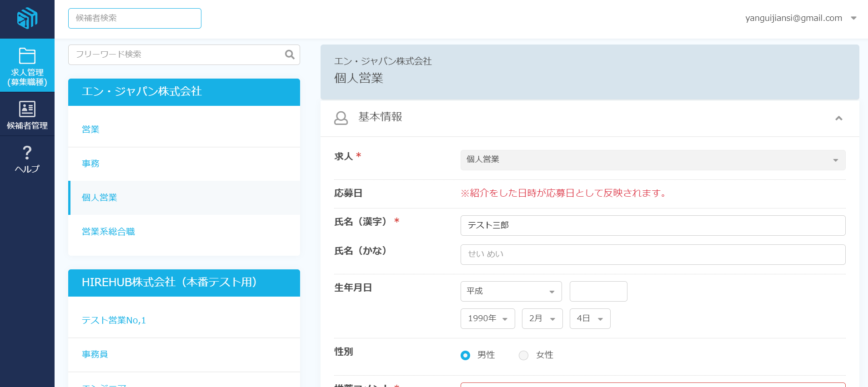Select the 女性 radio button
Image resolution: width=868 pixels, height=387 pixels.
[x=523, y=355]
